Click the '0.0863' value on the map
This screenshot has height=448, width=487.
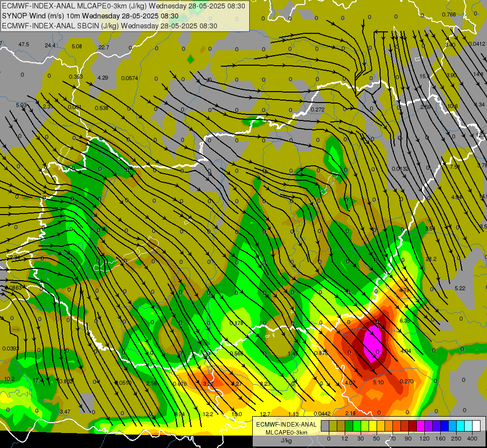pos(13,288)
